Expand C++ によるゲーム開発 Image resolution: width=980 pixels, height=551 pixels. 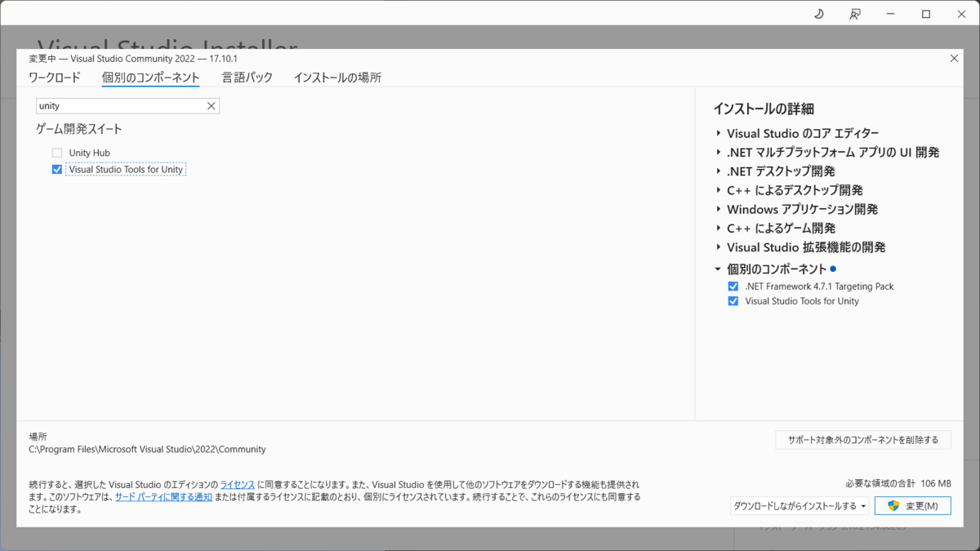pyautogui.click(x=718, y=229)
